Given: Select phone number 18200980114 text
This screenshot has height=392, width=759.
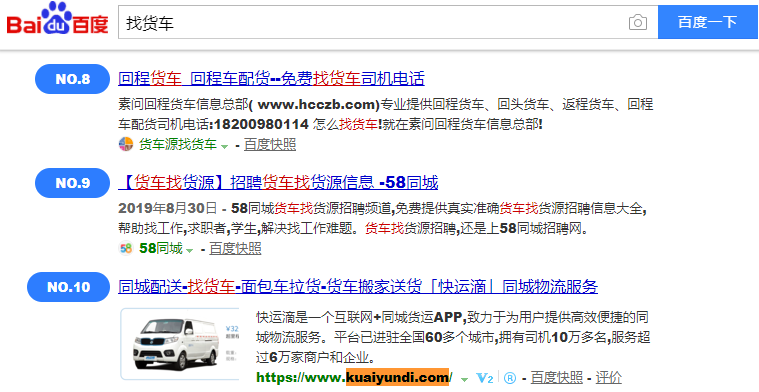Looking at the screenshot, I should (261, 124).
